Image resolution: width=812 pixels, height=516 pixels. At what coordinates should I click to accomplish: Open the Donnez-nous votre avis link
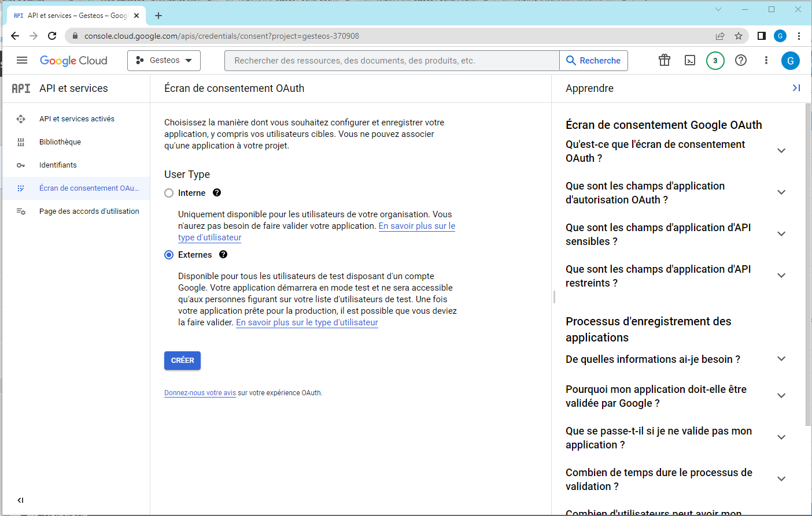tap(200, 393)
